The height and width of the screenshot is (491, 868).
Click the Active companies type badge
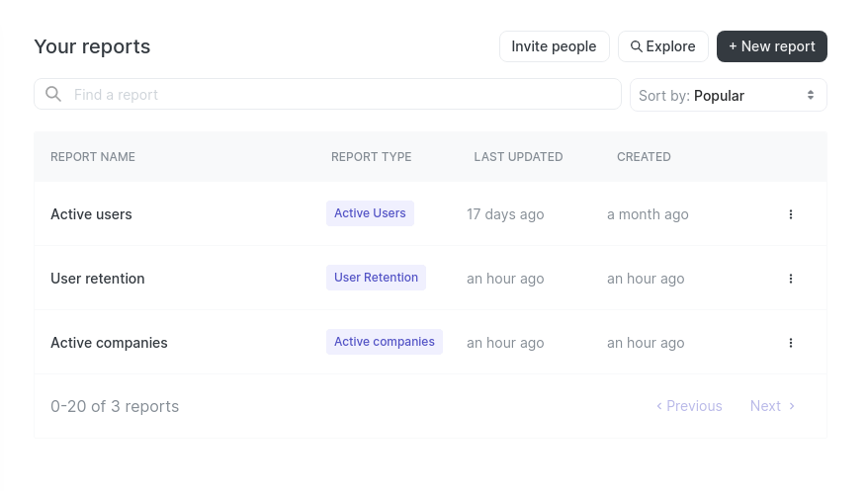(x=385, y=342)
